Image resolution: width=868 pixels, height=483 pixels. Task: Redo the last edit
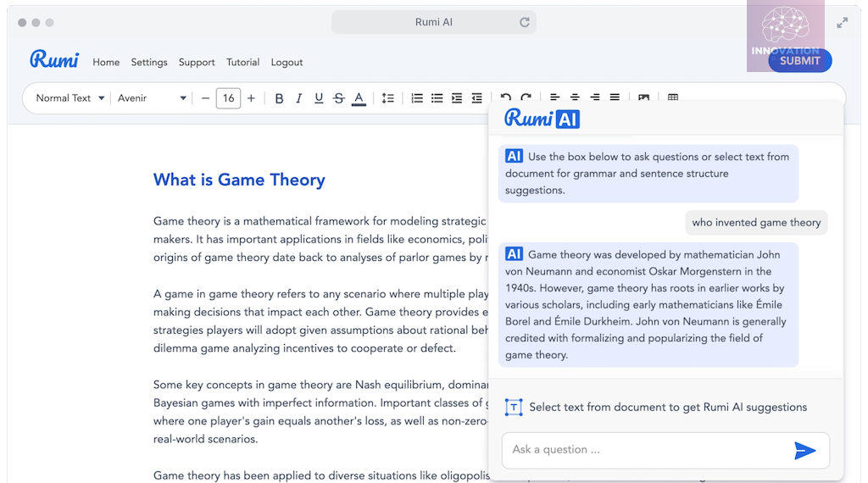click(526, 97)
